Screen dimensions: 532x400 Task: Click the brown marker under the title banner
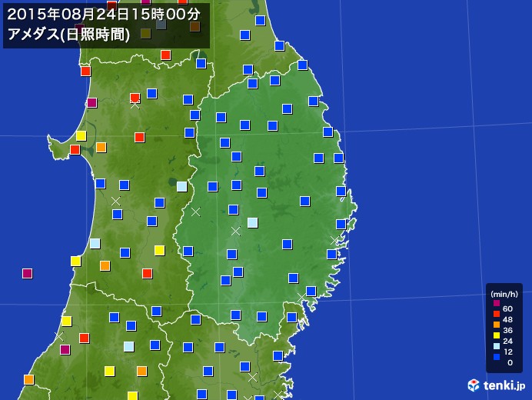coord(195,26)
